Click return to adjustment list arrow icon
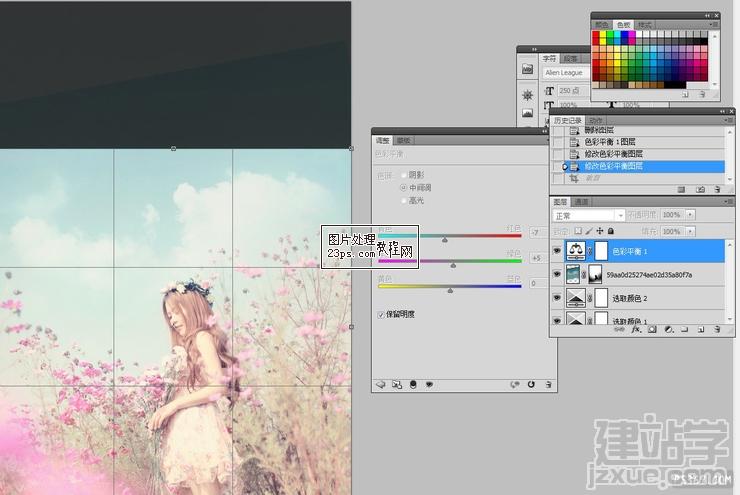The image size is (740, 495). click(380, 385)
